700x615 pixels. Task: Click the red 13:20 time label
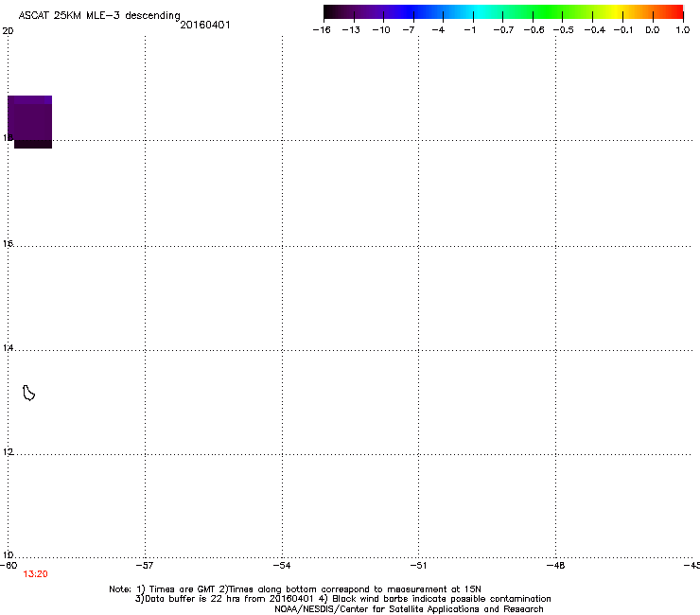pos(35,574)
